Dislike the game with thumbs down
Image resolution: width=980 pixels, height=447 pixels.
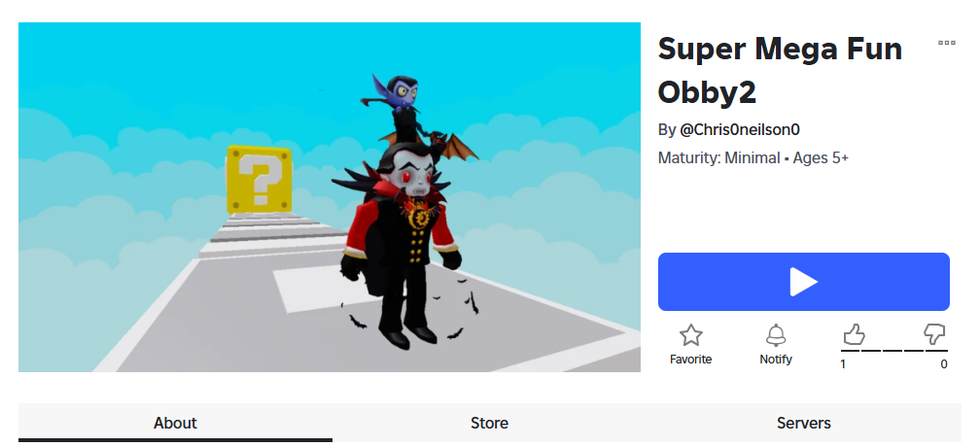point(934,334)
